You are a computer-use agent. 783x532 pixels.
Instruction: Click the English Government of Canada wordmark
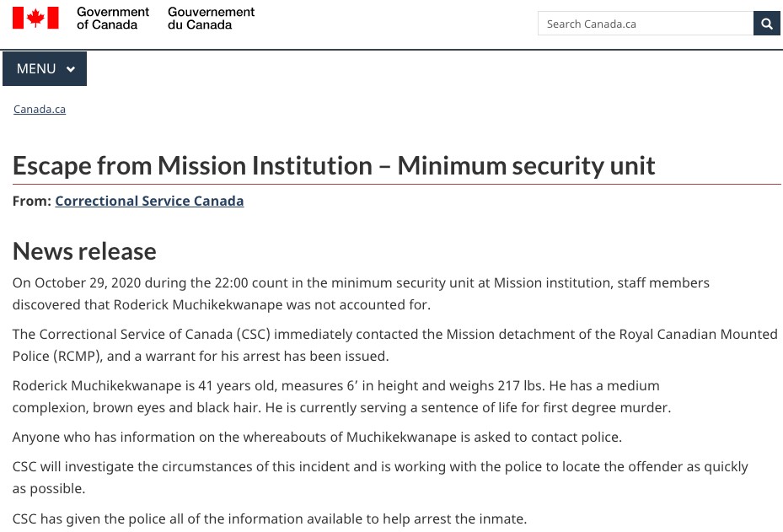click(113, 18)
